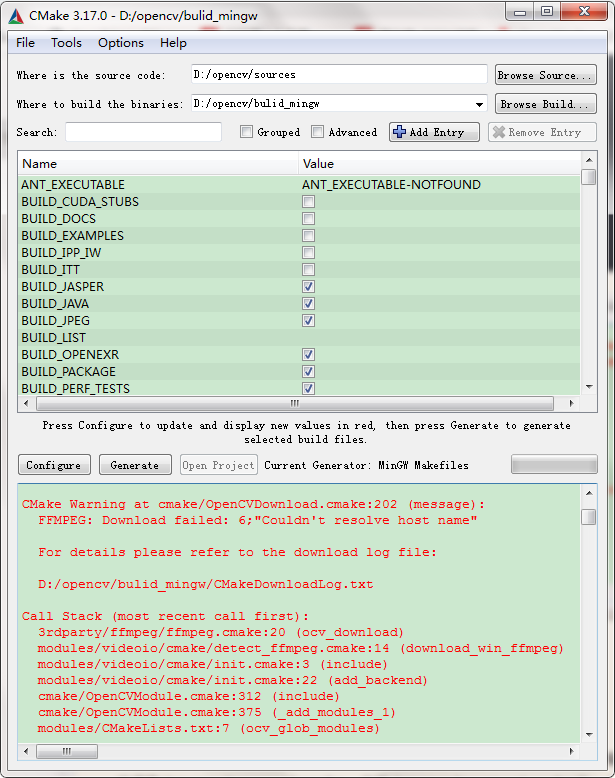The width and height of the screenshot is (615, 778).
Task: Click the 3rdparty/ffmpeg/ffmpeg.cmake:20 log line
Action: click(x=221, y=632)
